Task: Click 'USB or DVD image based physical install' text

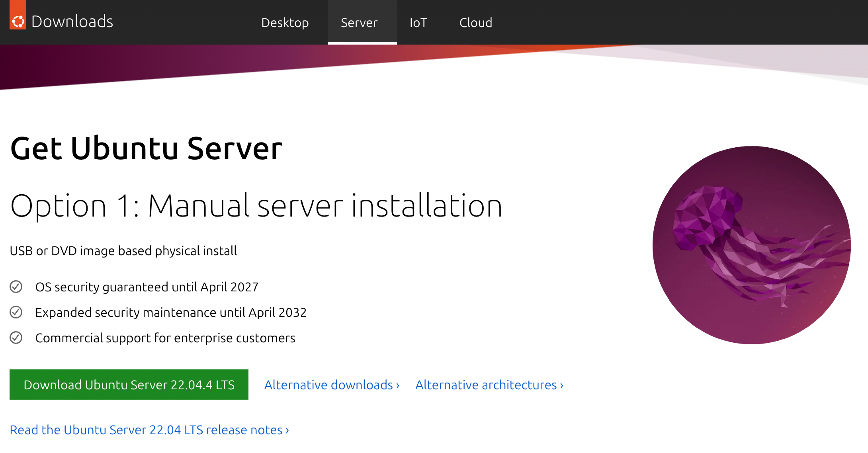Action: (x=123, y=251)
